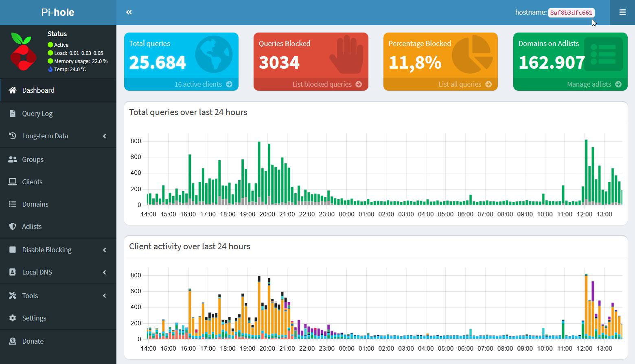Go to the Groups page
Viewport: 635px width, 364px height.
pyautogui.click(x=58, y=159)
